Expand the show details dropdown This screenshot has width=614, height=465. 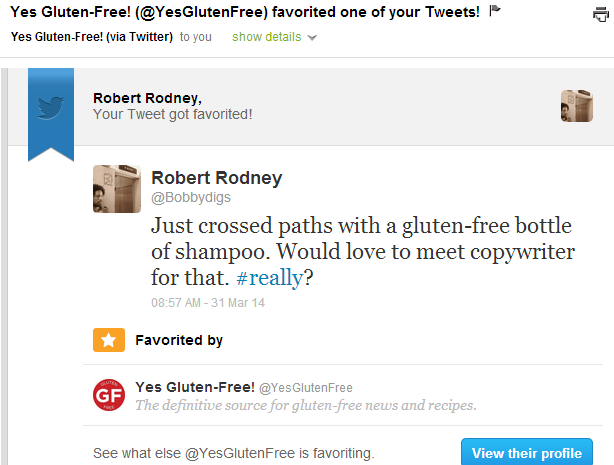tap(274, 37)
